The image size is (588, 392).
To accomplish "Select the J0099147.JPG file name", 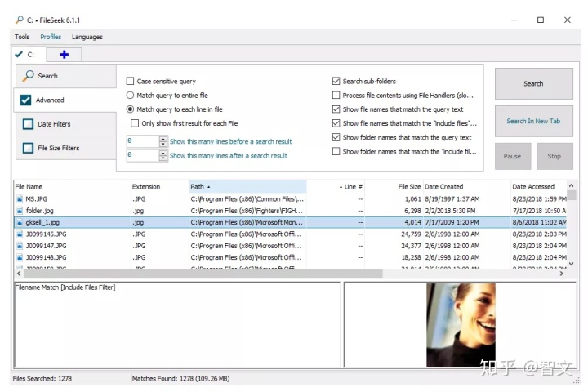I will pos(46,246).
